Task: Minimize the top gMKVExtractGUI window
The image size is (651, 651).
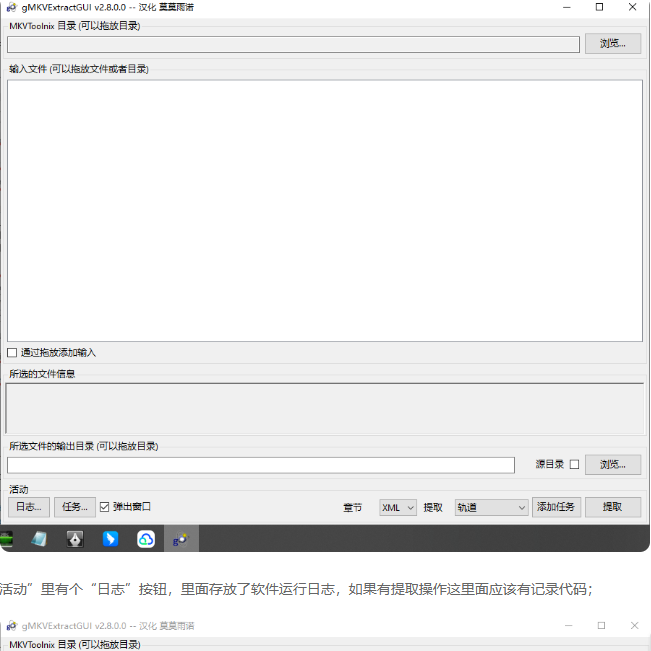Action: [x=567, y=7]
